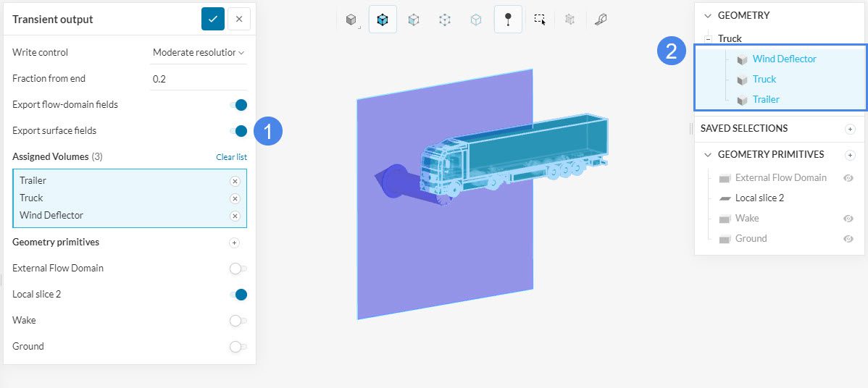The width and height of the screenshot is (868, 388).
Task: Collapse the GEOMETRY PRIMITIVES section
Action: coord(708,155)
